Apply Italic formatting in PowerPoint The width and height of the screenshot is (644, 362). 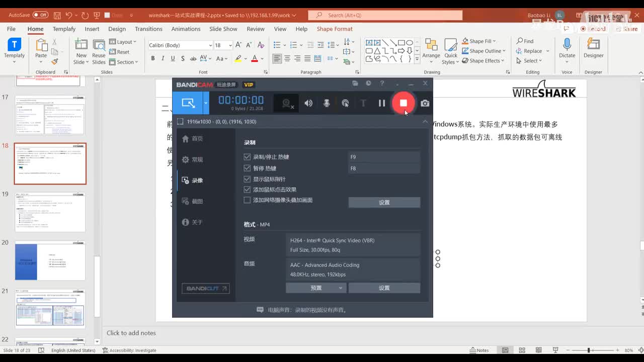pyautogui.click(x=163, y=58)
